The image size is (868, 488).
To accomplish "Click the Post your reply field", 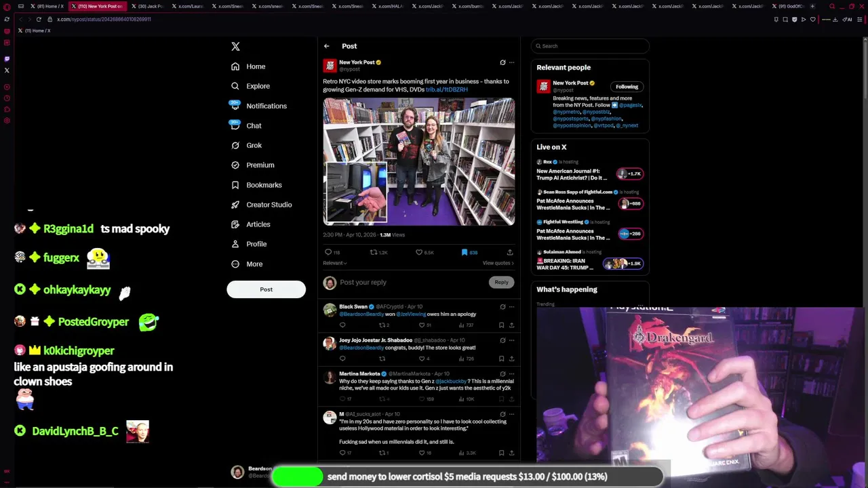I will click(x=412, y=282).
